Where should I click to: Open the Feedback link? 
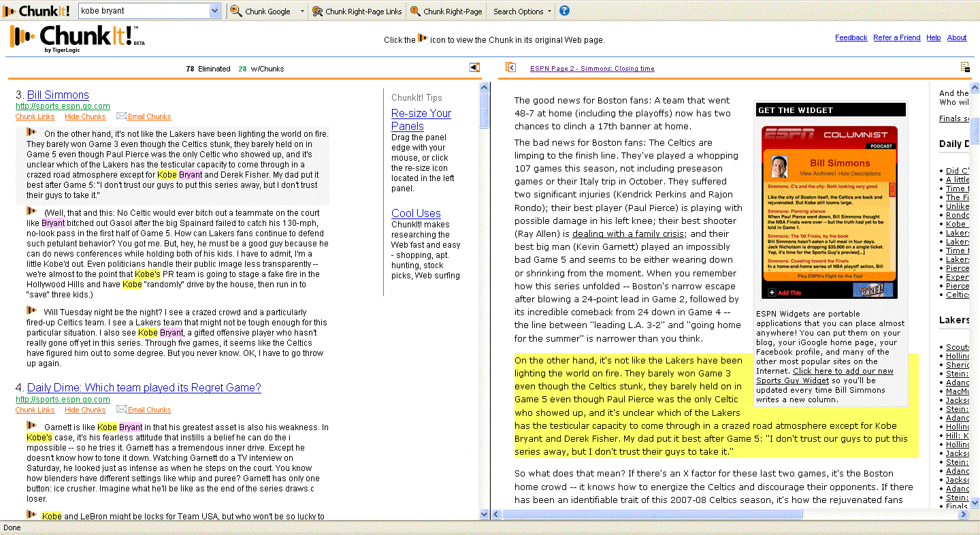pos(851,38)
